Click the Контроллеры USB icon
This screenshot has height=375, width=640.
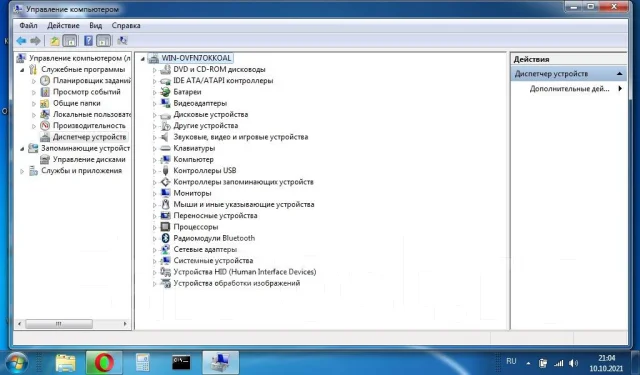tap(165, 171)
